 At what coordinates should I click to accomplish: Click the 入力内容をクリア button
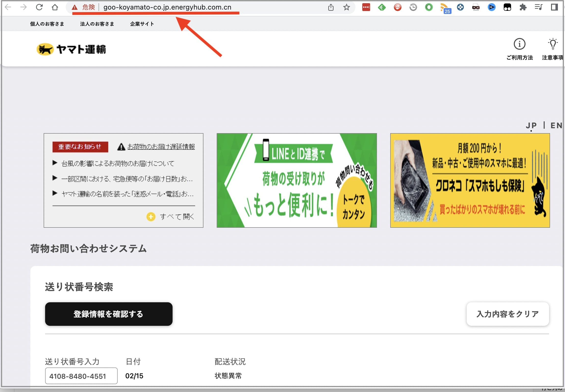pyautogui.click(x=507, y=314)
